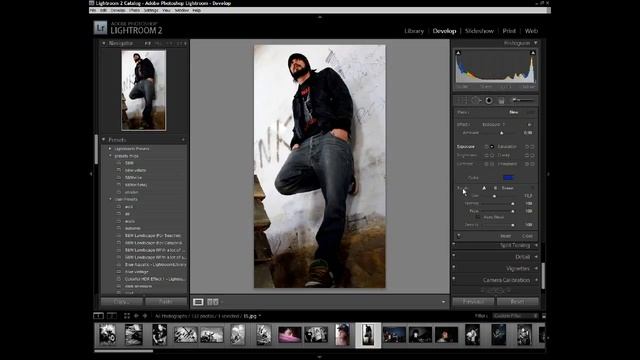Adjust the brush Density slider
The height and width of the screenshot is (360, 640).
[x=513, y=225]
